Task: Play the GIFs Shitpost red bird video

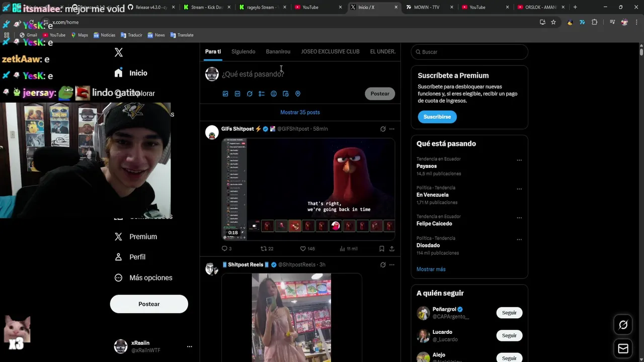Action: pyautogui.click(x=308, y=189)
